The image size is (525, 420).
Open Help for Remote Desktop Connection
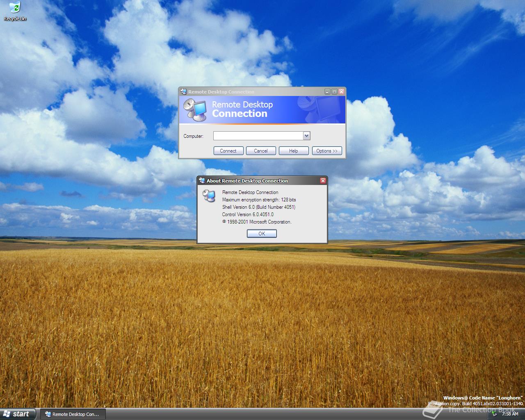294,151
